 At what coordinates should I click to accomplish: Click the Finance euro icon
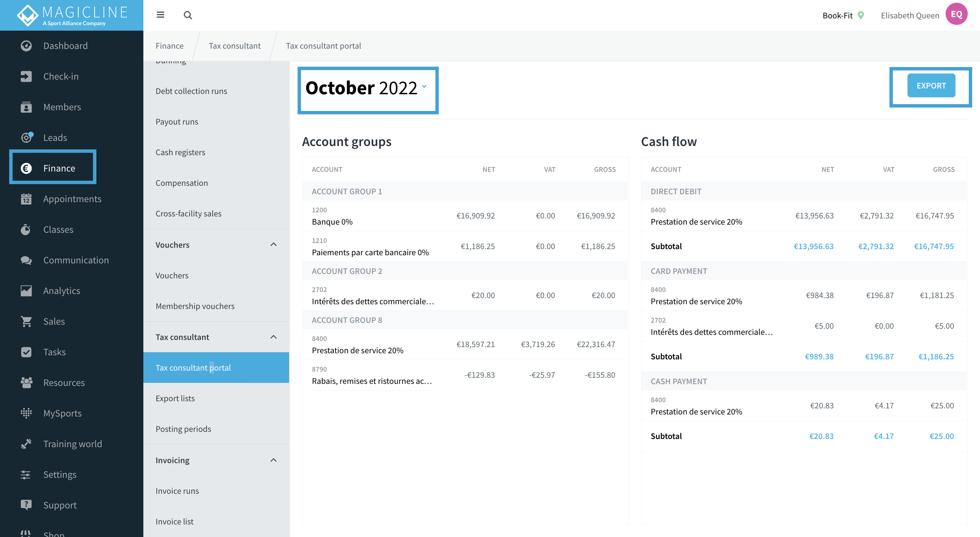[x=26, y=168]
